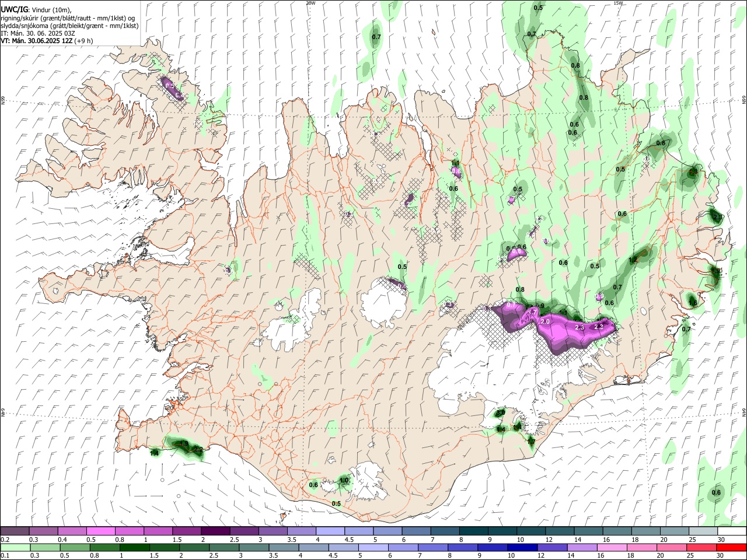This screenshot has width=747, height=560.
Task: Select the initial time line 'IT: Mán. 30. 06. 2025 03Z'
Action: 37,33
